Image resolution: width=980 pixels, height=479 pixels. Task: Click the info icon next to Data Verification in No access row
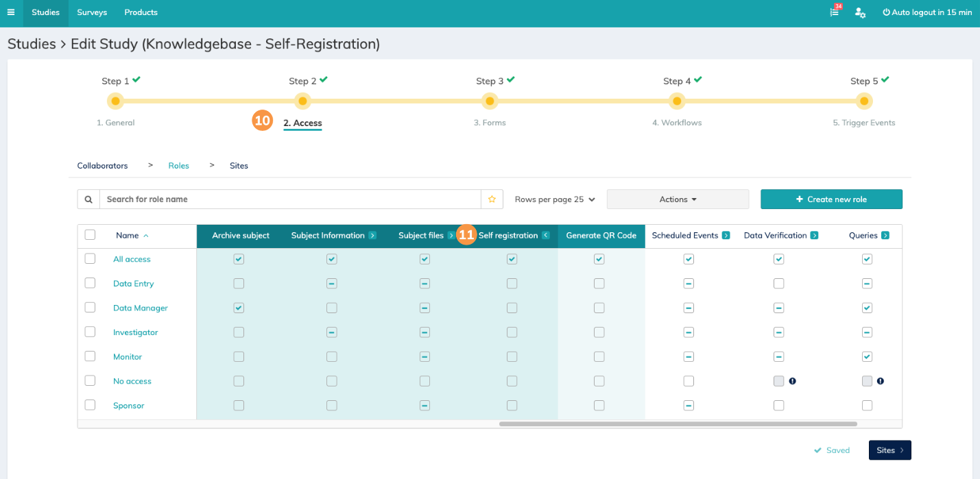coord(792,381)
